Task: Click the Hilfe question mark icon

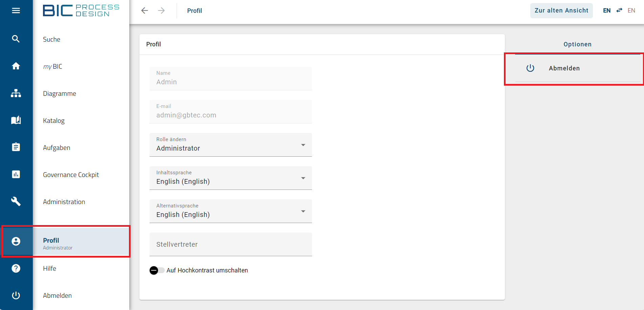Action: coord(16,268)
